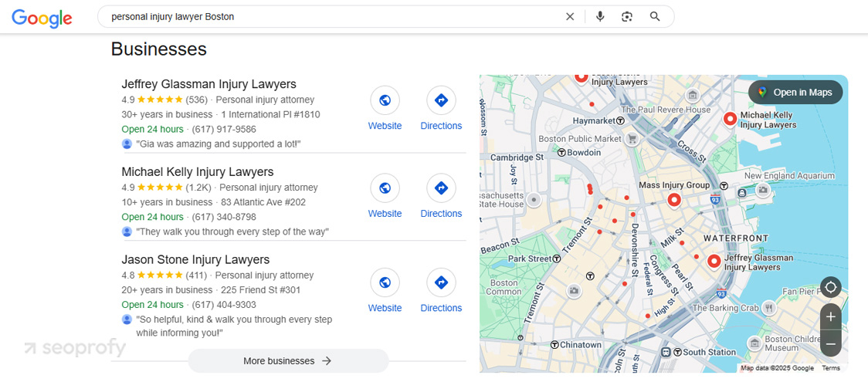Click phone number (617) 917-9586

(x=224, y=130)
